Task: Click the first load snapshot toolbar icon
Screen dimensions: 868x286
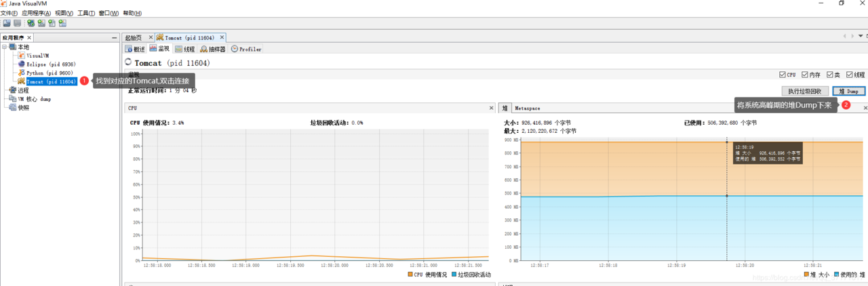Action: coord(7,23)
